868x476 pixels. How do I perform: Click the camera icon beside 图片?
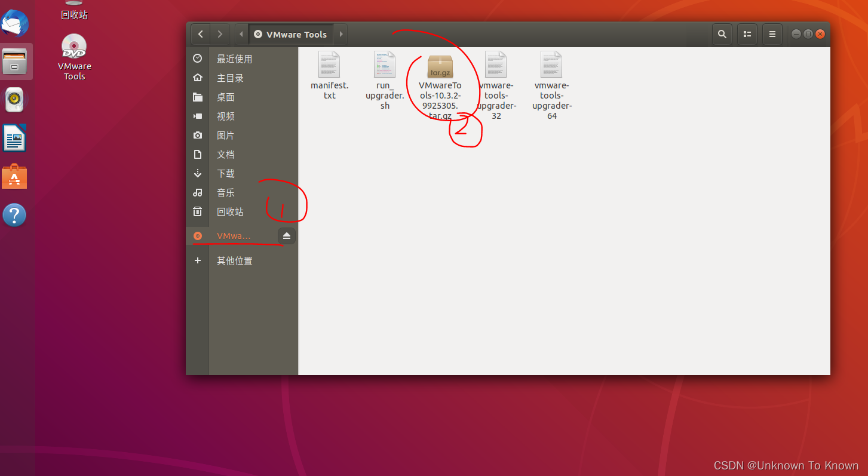pos(198,135)
